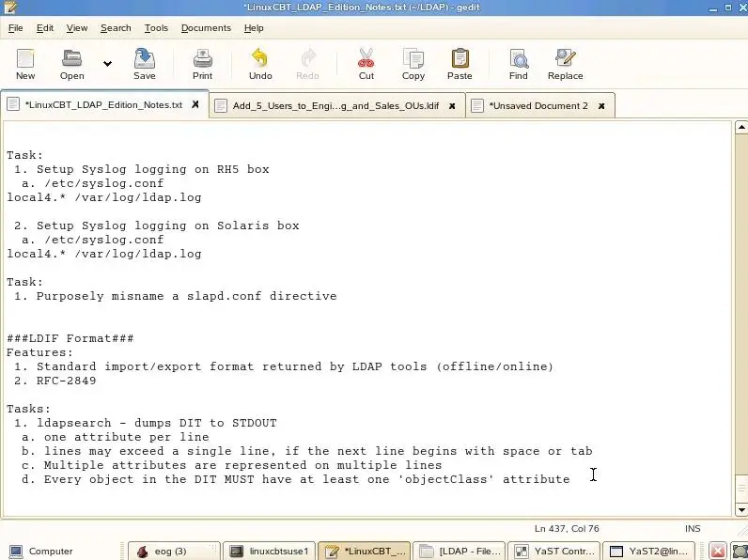Screen dimensions: 748x560
Task: Open the Help menu
Action: click(254, 28)
